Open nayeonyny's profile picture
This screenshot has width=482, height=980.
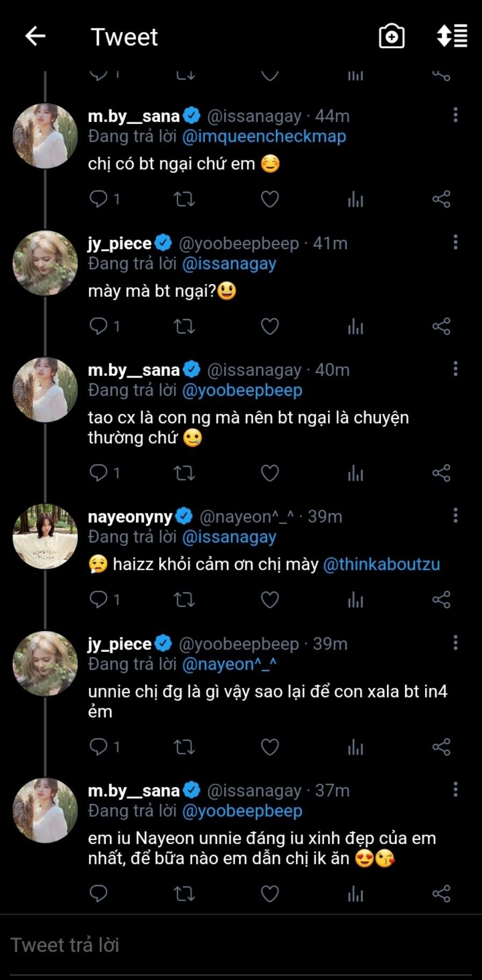[45, 536]
